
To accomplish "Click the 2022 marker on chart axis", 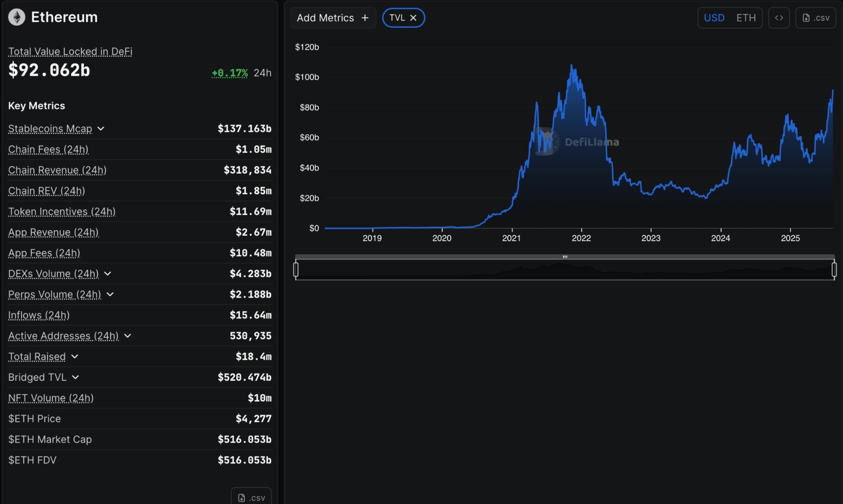I will coord(581,238).
